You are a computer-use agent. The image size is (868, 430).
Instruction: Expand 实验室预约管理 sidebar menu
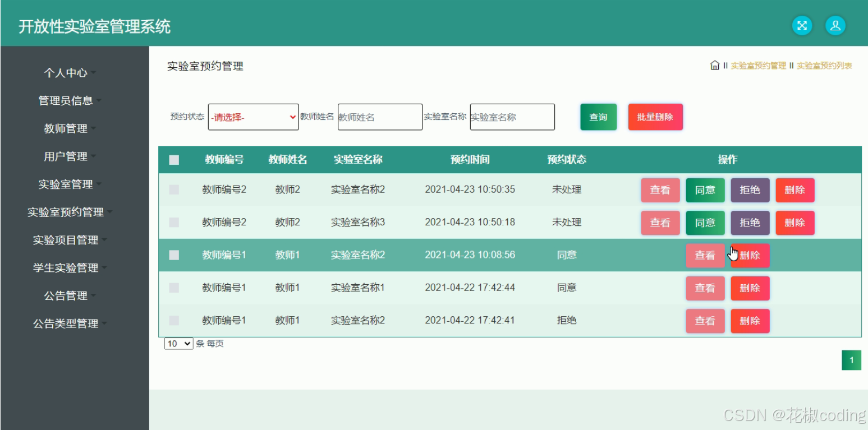click(70, 212)
